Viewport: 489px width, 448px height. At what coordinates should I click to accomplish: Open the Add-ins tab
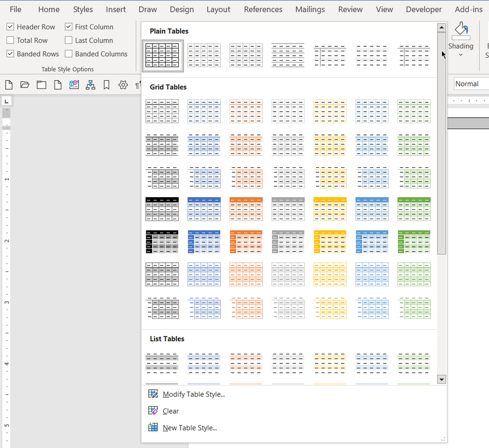[468, 9]
